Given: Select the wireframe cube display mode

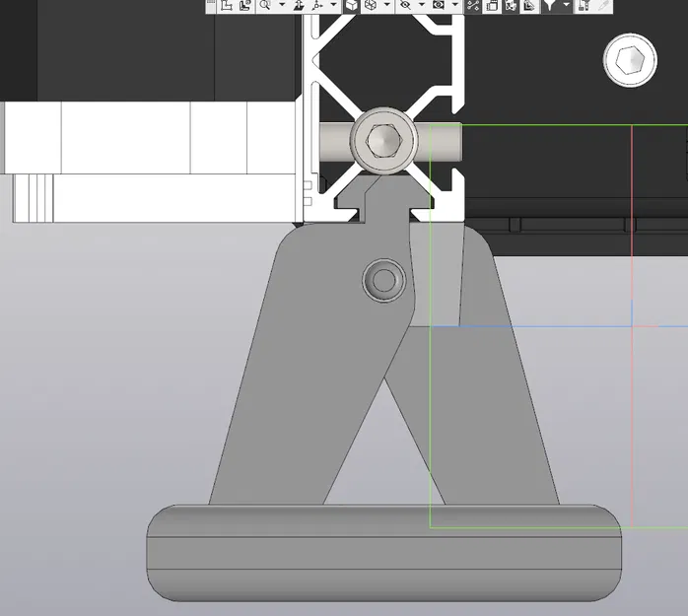Looking at the screenshot, I should click(x=371, y=5).
